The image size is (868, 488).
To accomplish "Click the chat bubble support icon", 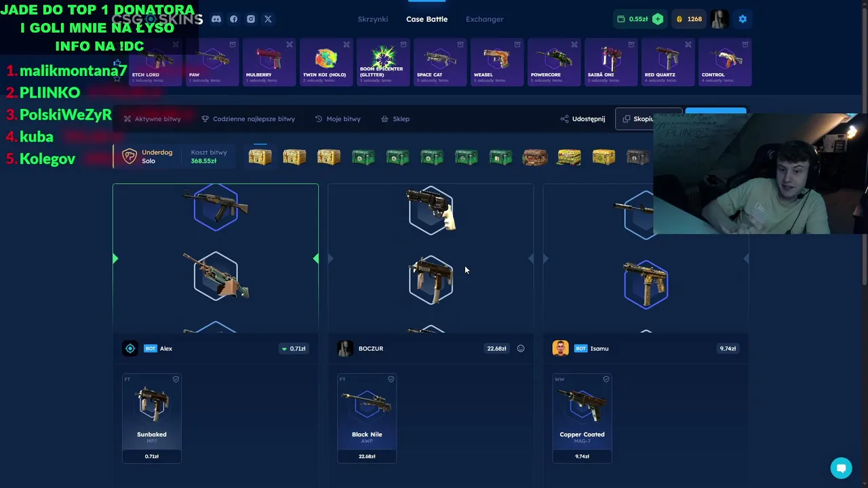I will (841, 468).
